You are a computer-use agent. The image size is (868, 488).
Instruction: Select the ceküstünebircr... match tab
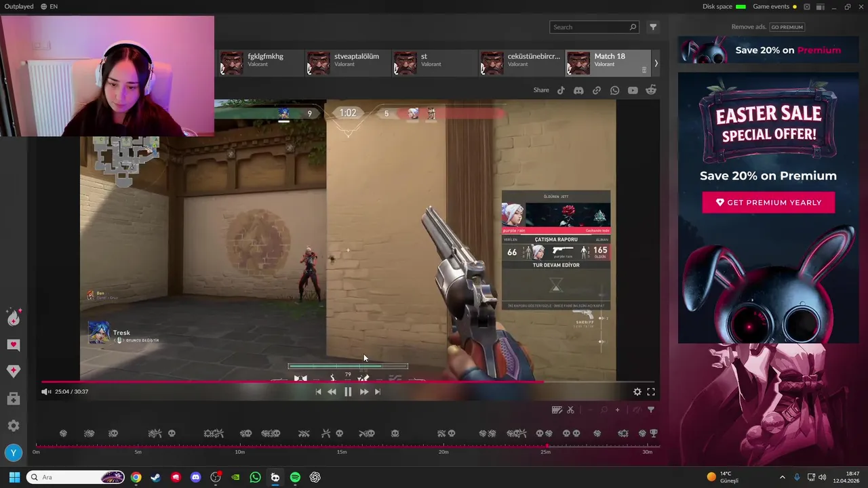tap(519, 63)
